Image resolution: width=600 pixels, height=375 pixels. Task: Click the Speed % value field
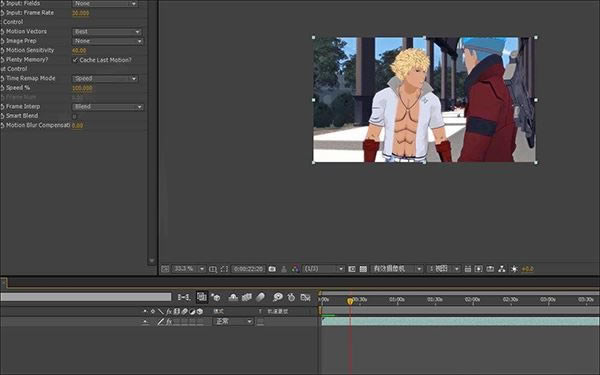[82, 88]
